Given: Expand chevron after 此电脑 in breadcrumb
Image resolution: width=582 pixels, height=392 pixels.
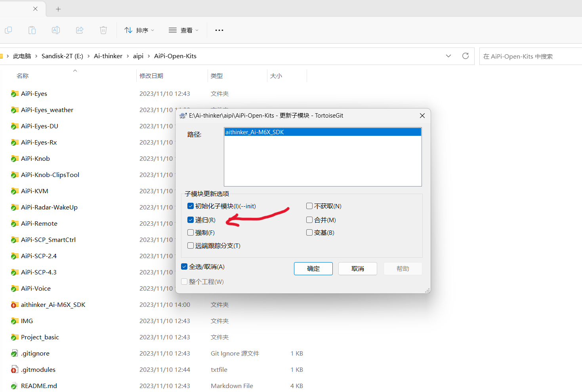Looking at the screenshot, I should click(x=36, y=56).
